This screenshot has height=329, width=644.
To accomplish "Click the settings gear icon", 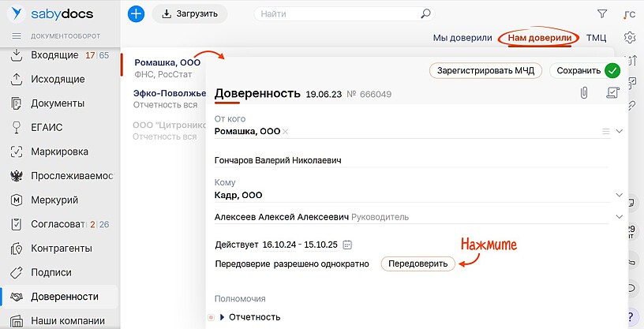I will pyautogui.click(x=629, y=37).
